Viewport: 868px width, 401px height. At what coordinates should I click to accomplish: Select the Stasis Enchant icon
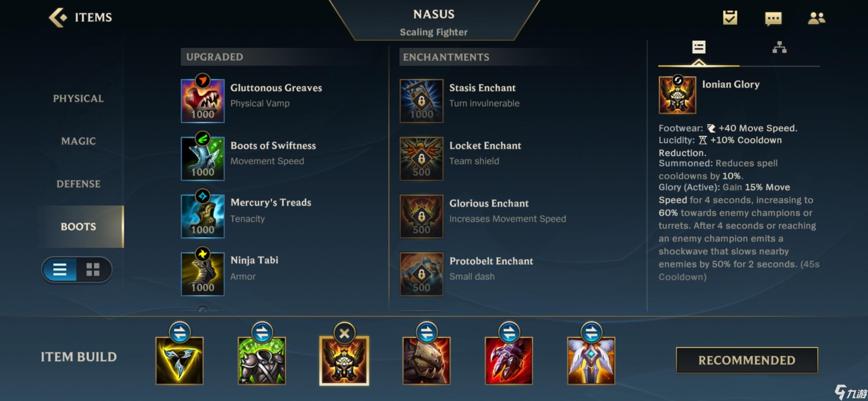coord(421,101)
